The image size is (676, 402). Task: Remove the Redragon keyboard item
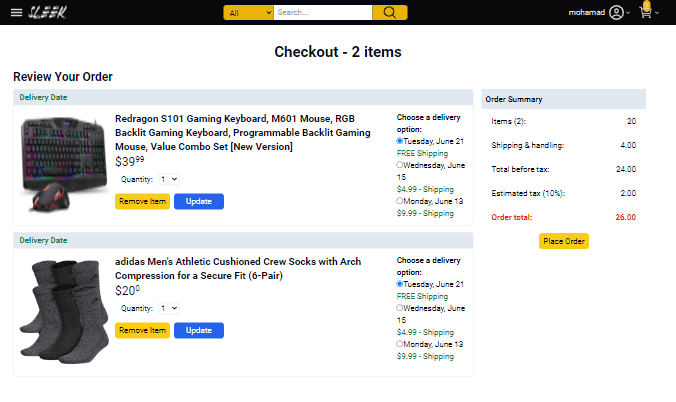pos(142,201)
